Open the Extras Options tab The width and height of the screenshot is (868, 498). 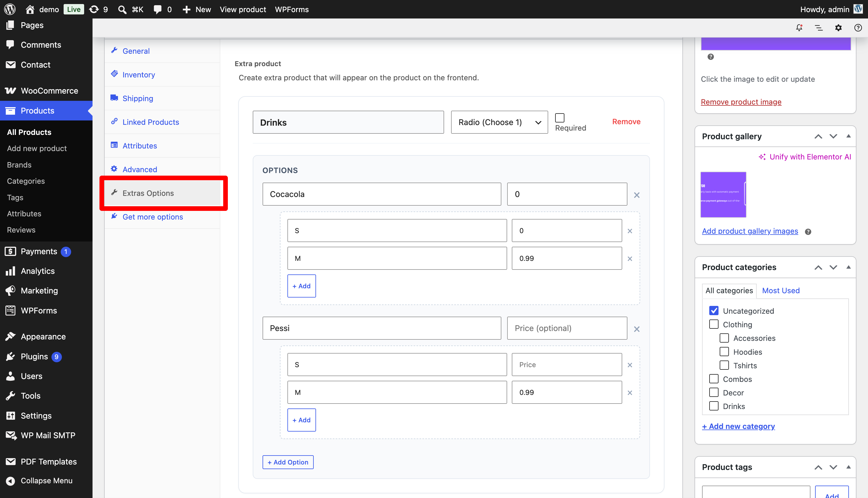(x=162, y=193)
